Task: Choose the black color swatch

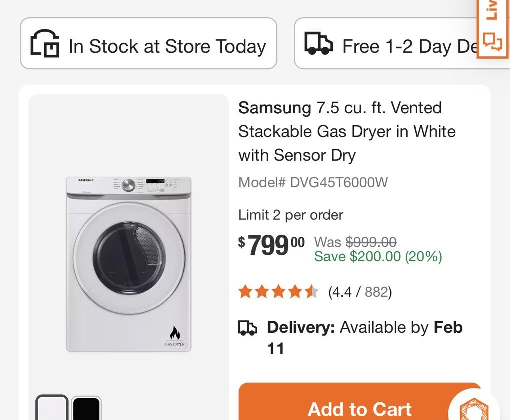Action: coord(86,409)
